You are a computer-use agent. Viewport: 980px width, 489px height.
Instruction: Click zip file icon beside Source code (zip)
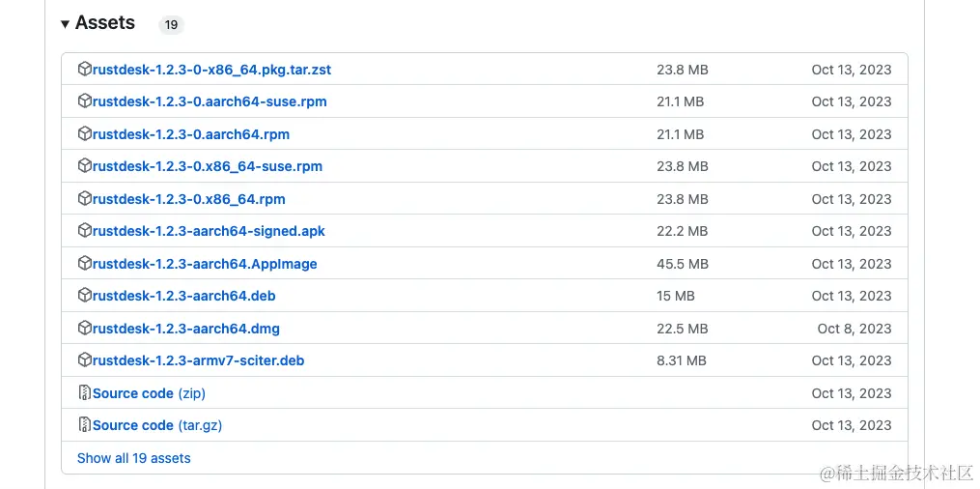85,393
